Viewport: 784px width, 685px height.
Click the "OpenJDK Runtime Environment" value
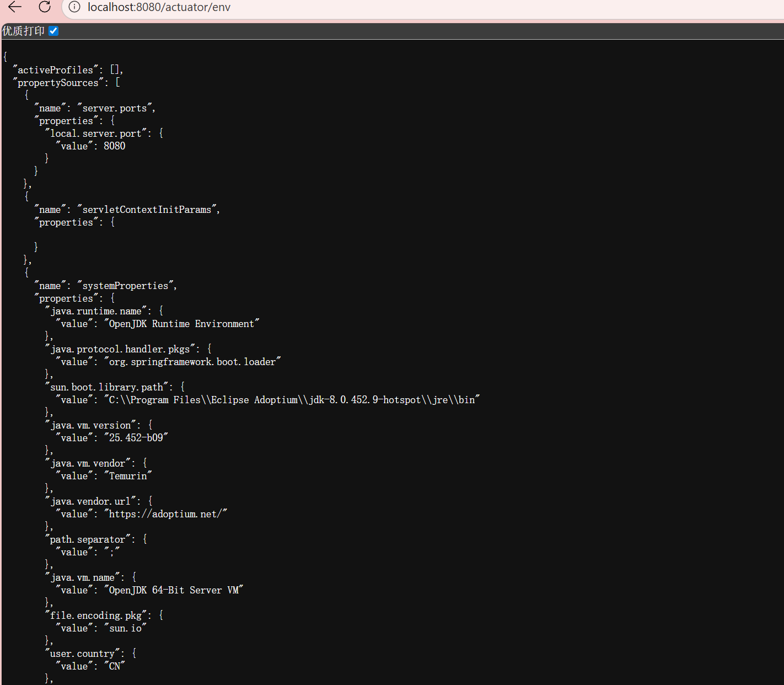click(x=181, y=324)
